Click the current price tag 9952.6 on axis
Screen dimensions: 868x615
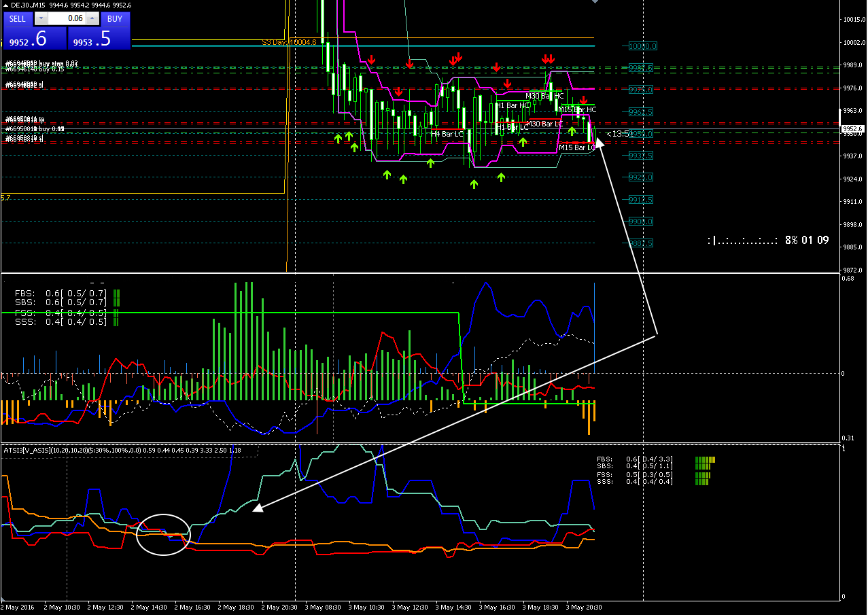pyautogui.click(x=852, y=128)
